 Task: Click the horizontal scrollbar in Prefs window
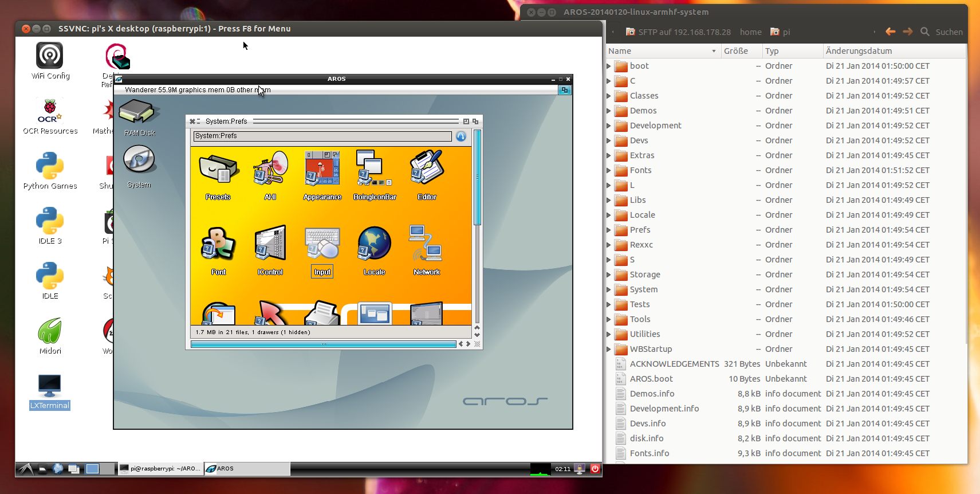(x=323, y=344)
